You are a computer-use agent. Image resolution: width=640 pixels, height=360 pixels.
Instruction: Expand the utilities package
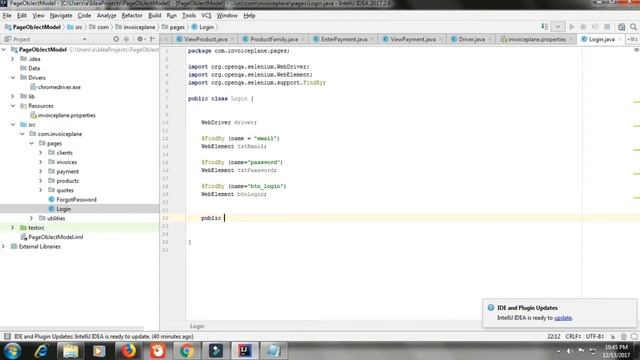(x=31, y=218)
